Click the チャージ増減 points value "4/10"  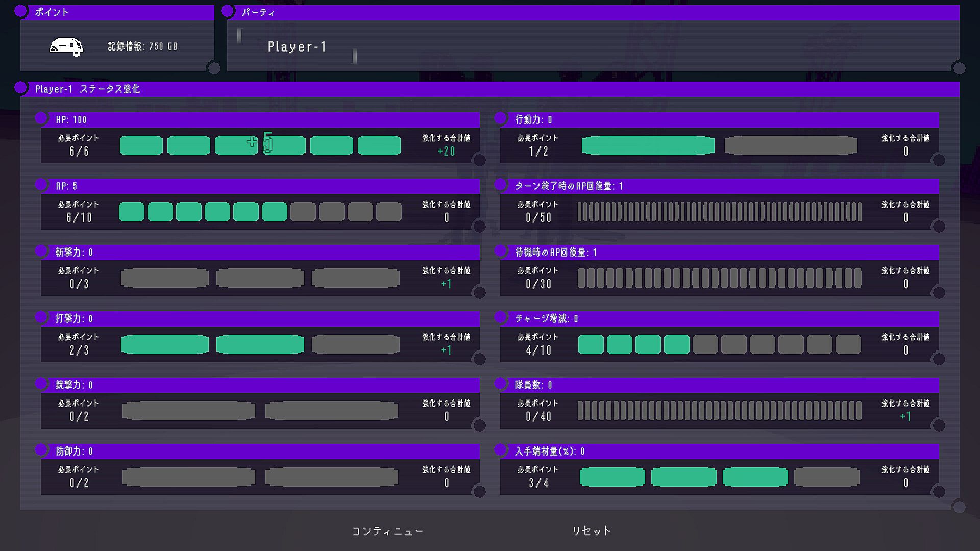click(x=538, y=350)
